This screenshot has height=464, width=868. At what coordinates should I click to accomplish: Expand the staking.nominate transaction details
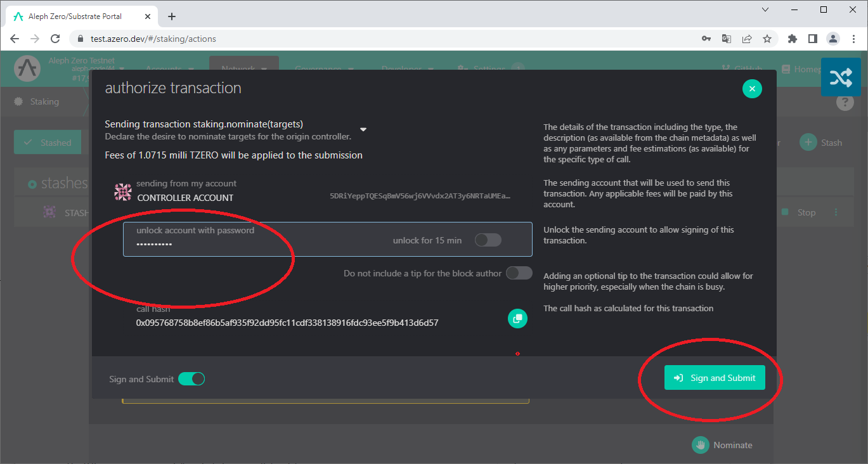363,130
